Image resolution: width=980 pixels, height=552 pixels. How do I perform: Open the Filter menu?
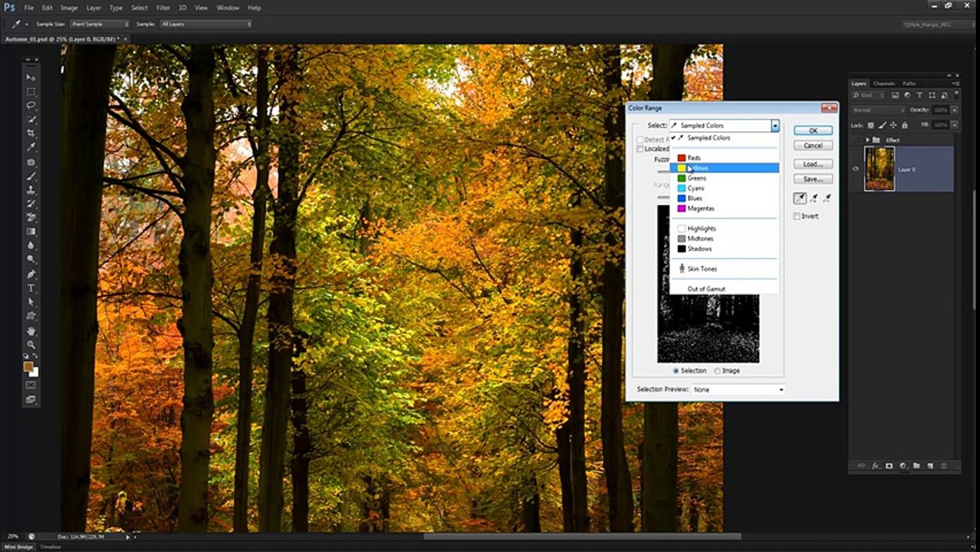(x=163, y=8)
